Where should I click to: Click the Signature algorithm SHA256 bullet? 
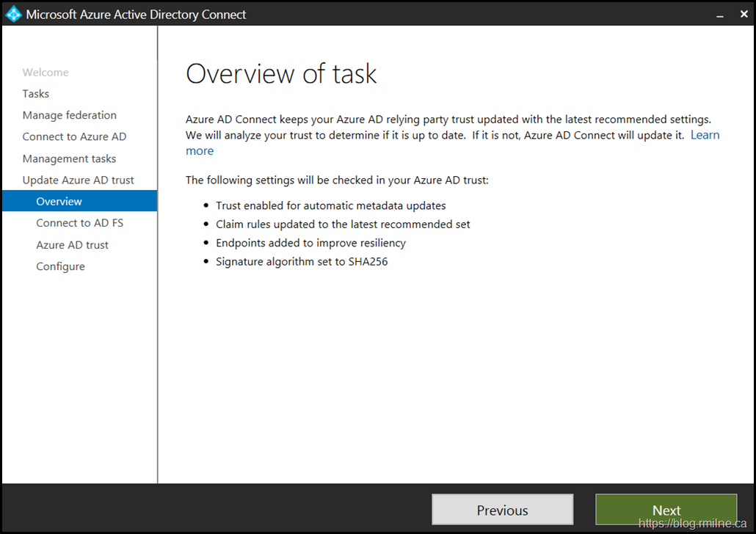tap(301, 261)
